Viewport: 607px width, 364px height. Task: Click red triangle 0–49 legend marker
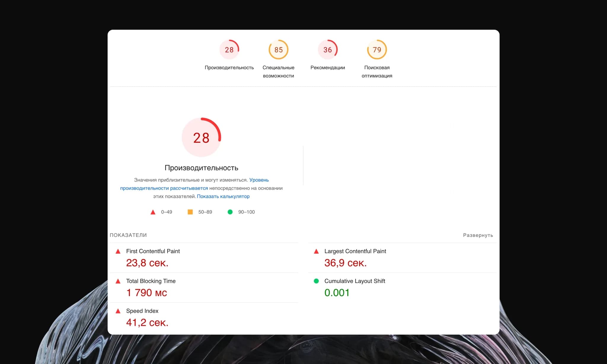pos(153,212)
